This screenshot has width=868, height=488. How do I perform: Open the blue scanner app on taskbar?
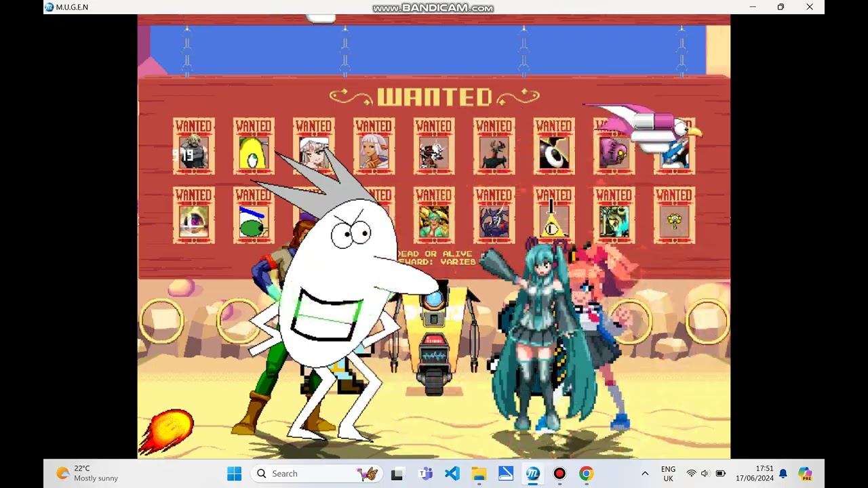(x=506, y=474)
